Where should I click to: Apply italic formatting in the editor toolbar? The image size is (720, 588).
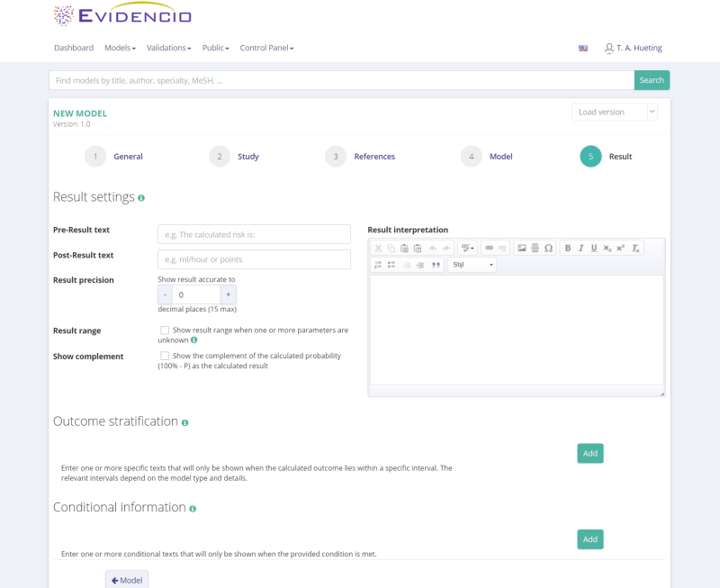tap(581, 248)
